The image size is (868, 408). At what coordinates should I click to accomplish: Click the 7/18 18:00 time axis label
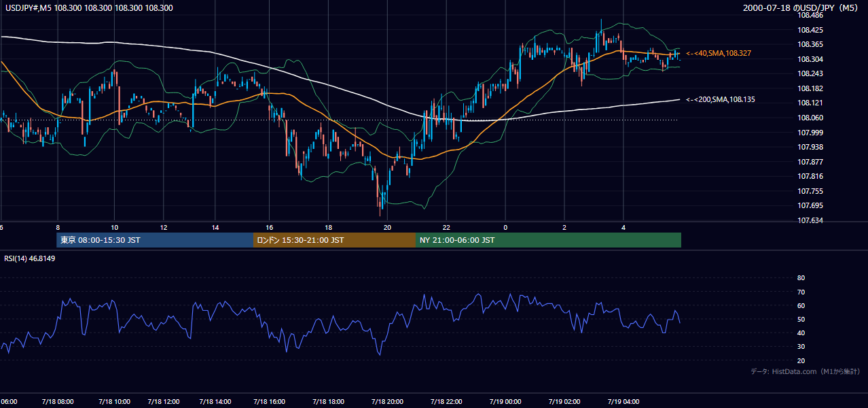(x=327, y=401)
